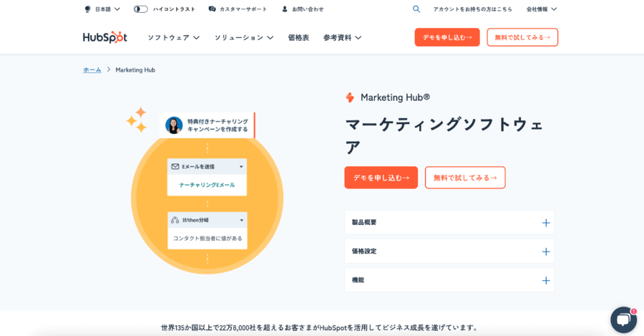The height and width of the screenshot is (336, 644).
Task: Toggle the ハイコントラスト switch
Action: click(140, 9)
